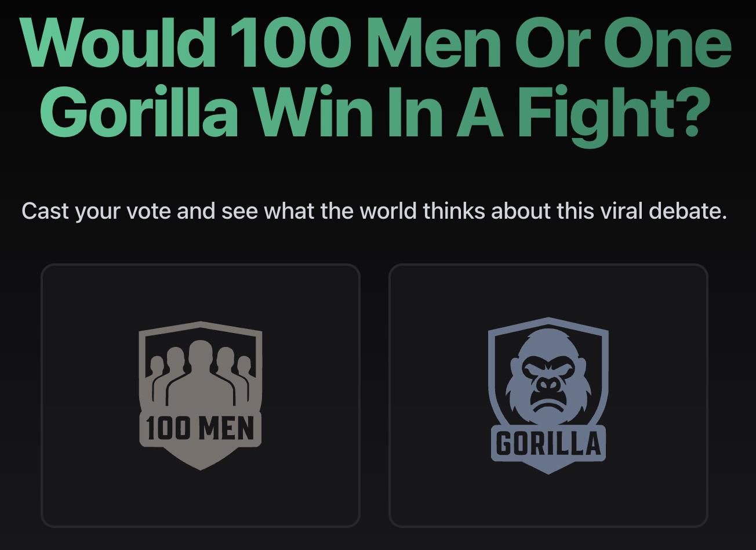
Task: Click the pointed bottom of the Gorilla shield
Action: click(x=547, y=467)
